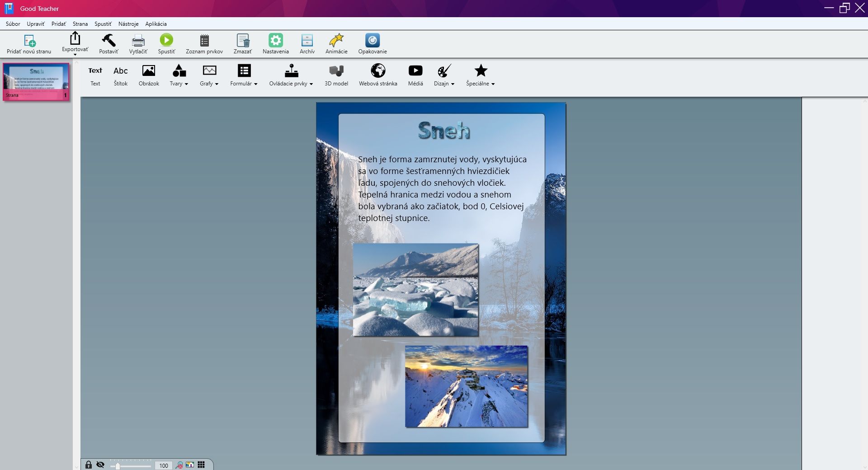Open the Nástroje menu
This screenshot has width=868, height=470.
128,24
